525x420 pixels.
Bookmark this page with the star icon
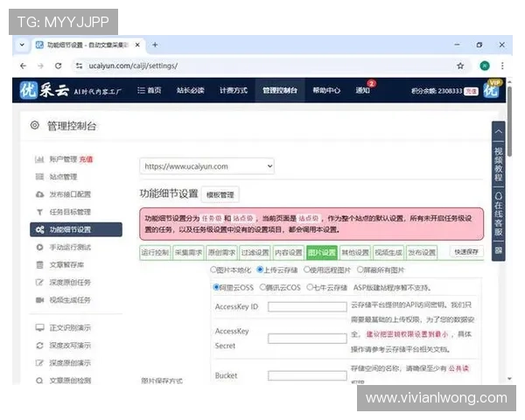[460, 66]
